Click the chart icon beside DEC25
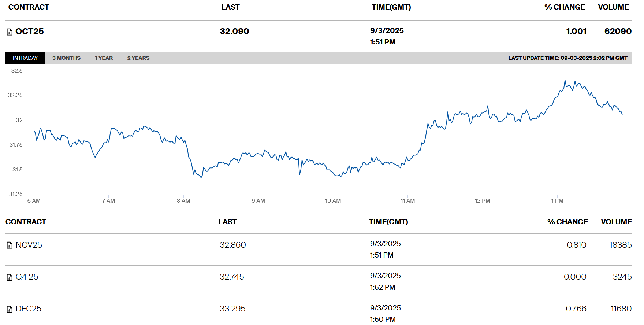The height and width of the screenshot is (325, 644). [10, 310]
